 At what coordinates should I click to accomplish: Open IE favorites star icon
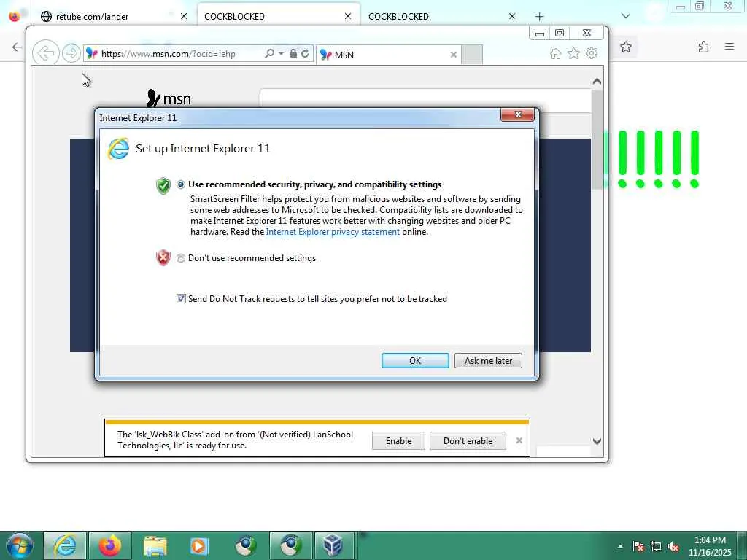click(573, 53)
